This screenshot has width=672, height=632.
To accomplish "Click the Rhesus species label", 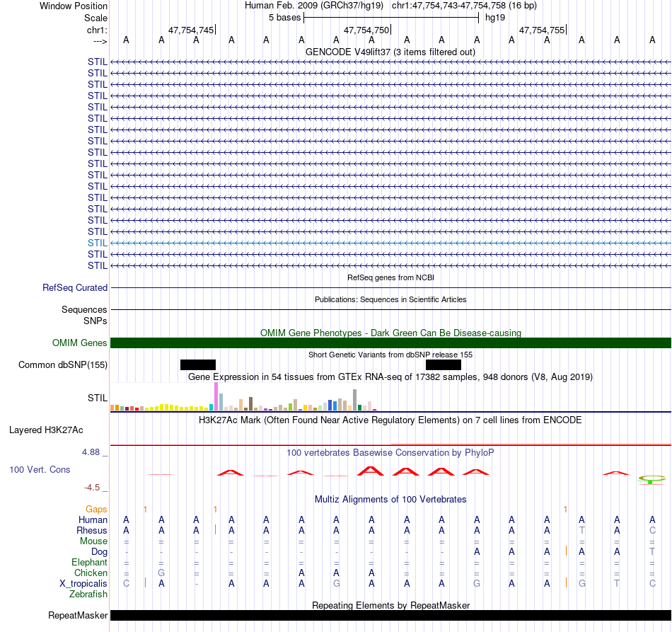I will point(92,530).
